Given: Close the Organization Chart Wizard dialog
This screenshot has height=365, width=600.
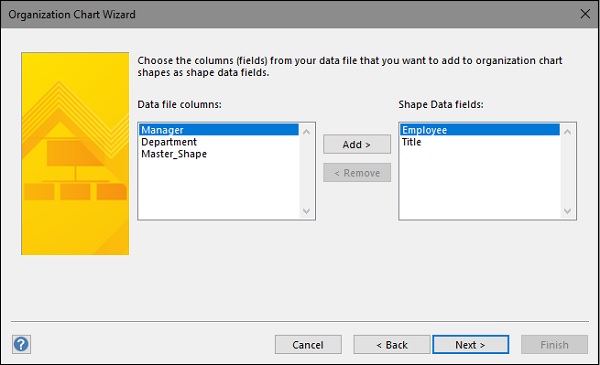Looking at the screenshot, I should [585, 14].
